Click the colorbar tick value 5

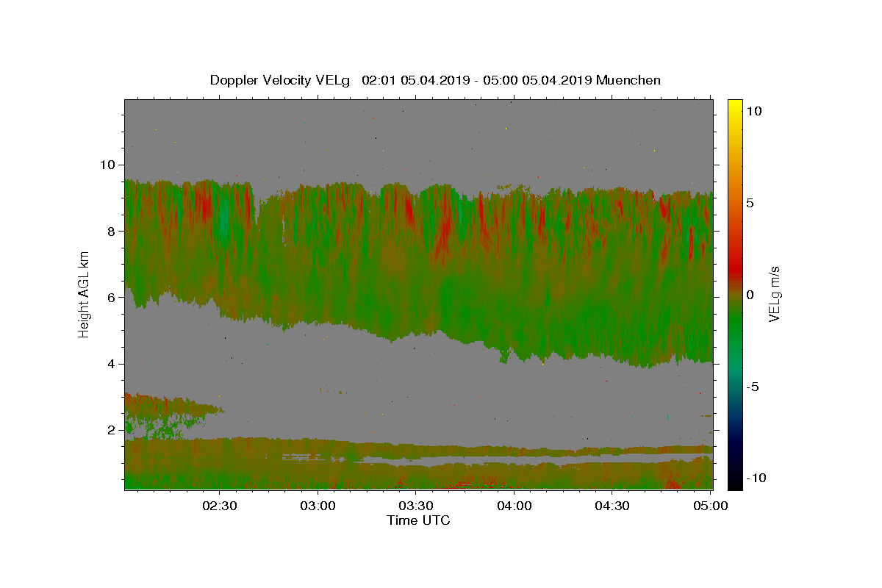pos(751,203)
